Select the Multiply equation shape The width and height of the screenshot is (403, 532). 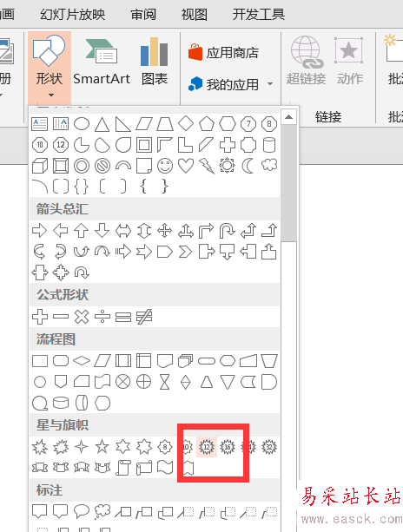tap(82, 317)
